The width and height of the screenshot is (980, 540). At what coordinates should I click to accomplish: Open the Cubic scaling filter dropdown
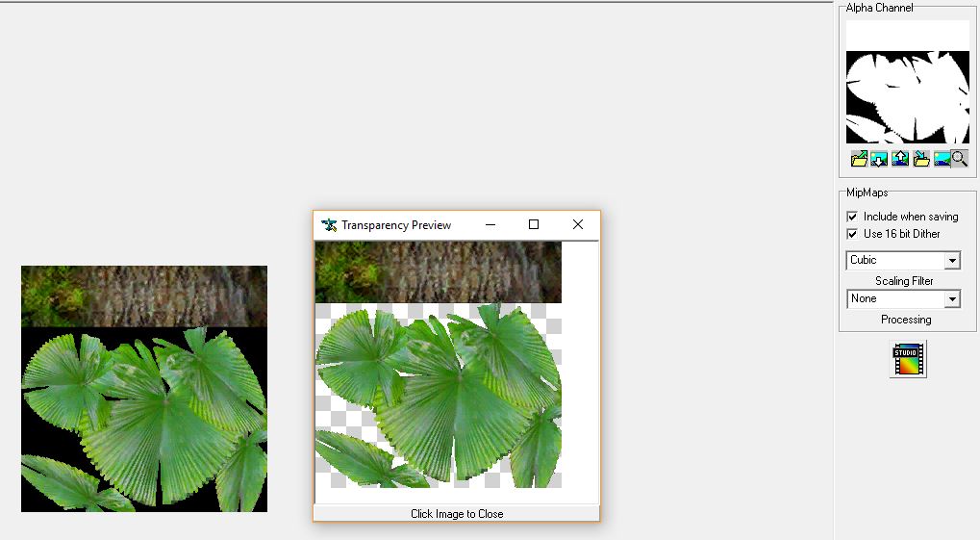click(x=903, y=260)
